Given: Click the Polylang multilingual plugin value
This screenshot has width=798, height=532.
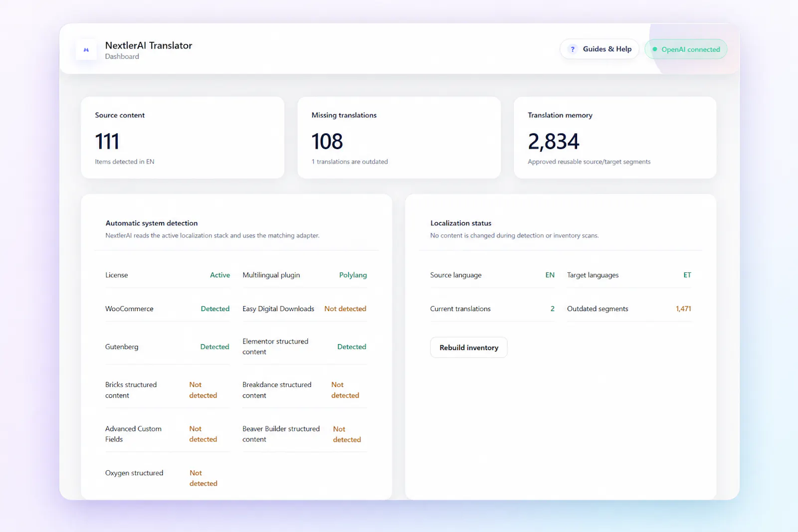Looking at the screenshot, I should tap(353, 275).
